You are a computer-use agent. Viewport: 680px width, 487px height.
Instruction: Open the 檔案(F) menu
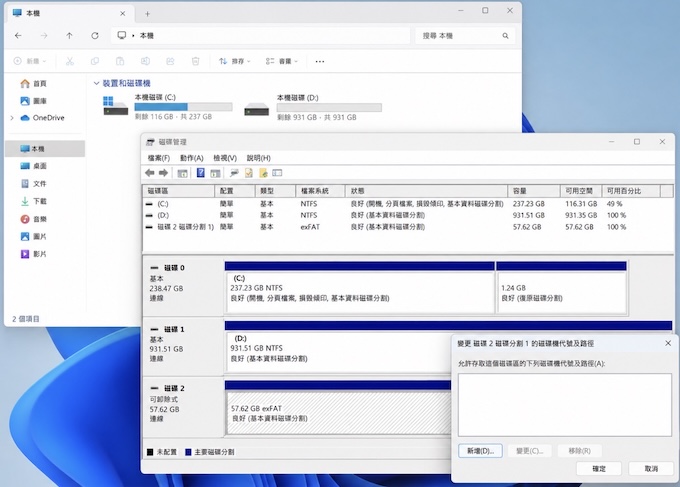pyautogui.click(x=159, y=158)
